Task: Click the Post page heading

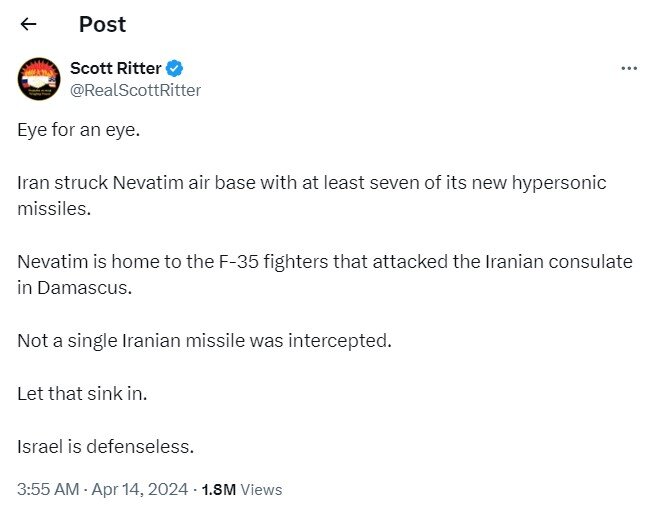Action: point(103,24)
